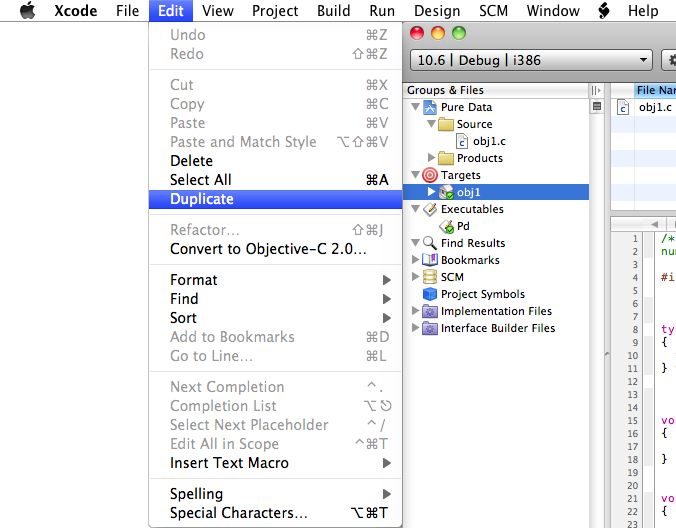Viewport: 676px width, 528px height.
Task: Collapse the Pure Data project group
Action: click(416, 106)
